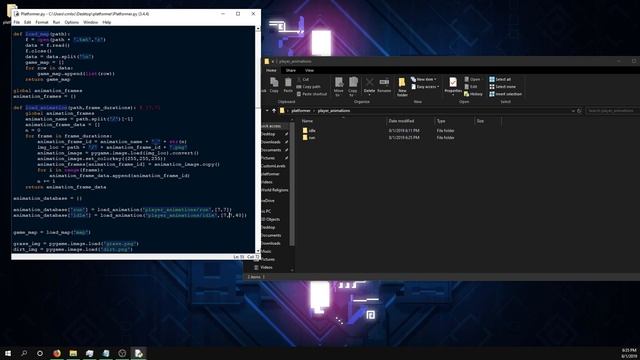The width and height of the screenshot is (640, 360).
Task: Click the Cut scissors button
Action: tap(303, 80)
